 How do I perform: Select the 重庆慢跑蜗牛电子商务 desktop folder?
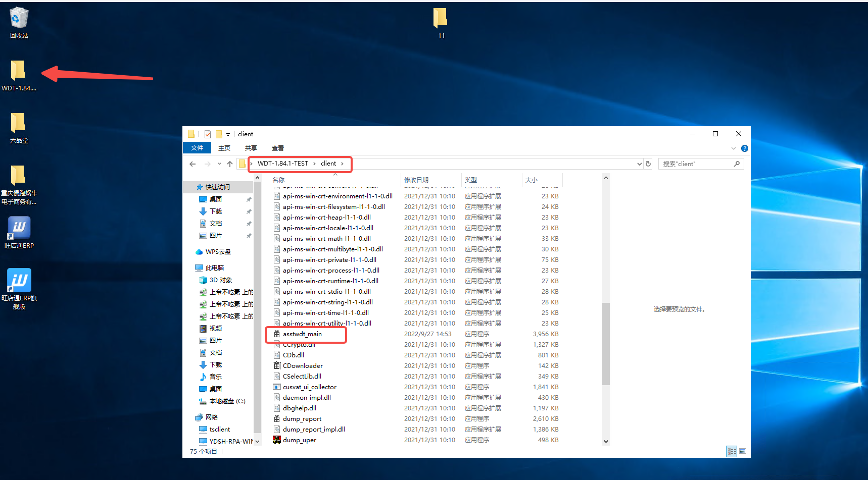coord(19,185)
